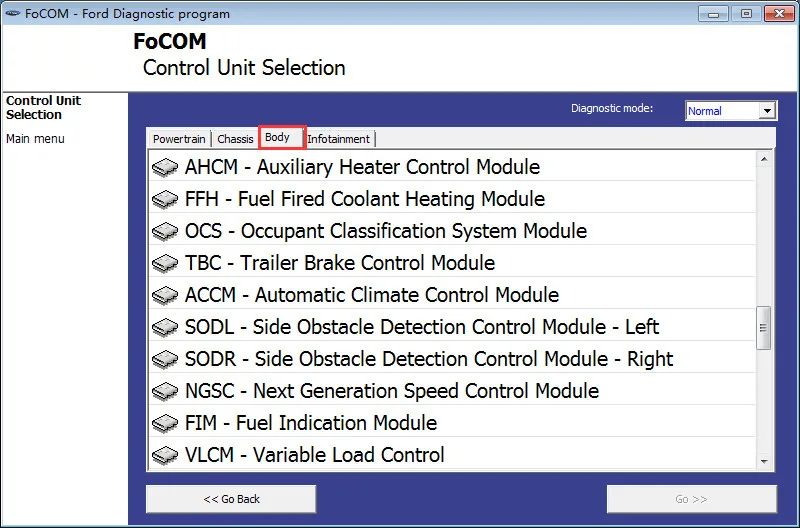Viewport: 800px width, 528px height.
Task: Click the NGSC module icon
Action: (x=165, y=391)
